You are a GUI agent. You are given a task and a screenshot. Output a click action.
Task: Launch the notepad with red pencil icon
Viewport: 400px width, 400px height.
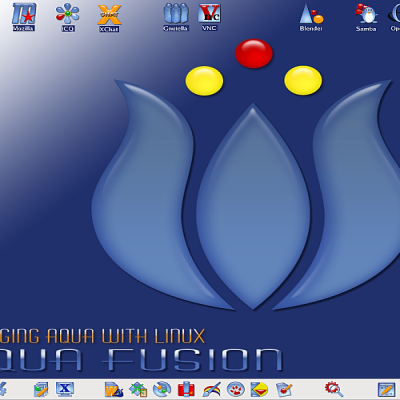(x=284, y=389)
